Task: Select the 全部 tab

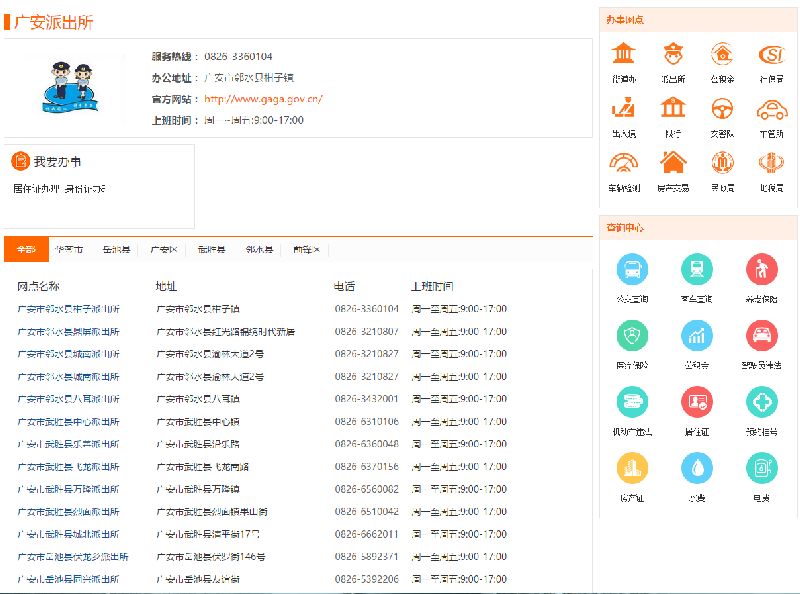Action: tap(26, 249)
